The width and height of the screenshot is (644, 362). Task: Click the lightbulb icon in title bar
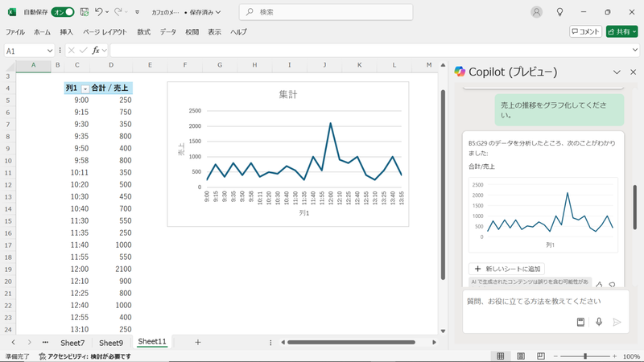[560, 12]
